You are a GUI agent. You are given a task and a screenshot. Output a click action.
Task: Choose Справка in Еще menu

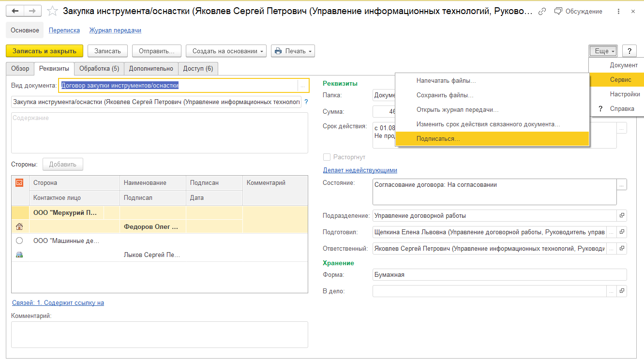coord(616,109)
